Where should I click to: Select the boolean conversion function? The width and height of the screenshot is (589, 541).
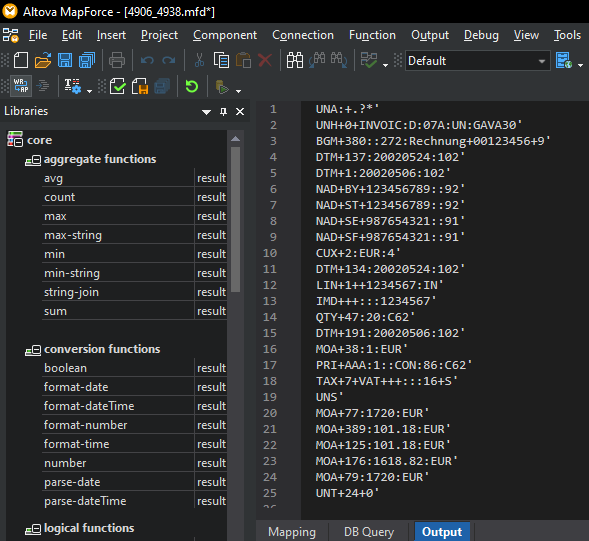click(x=65, y=368)
